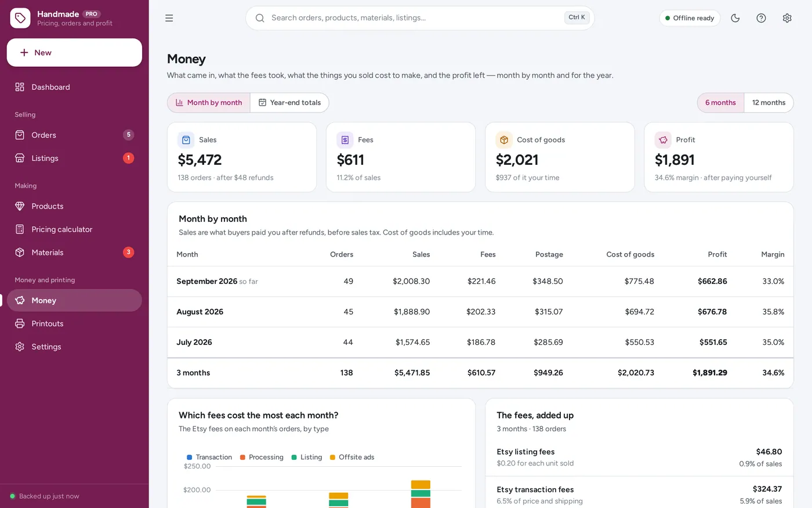
Task: Click the Ctrl K shortcut badge
Action: (x=577, y=17)
